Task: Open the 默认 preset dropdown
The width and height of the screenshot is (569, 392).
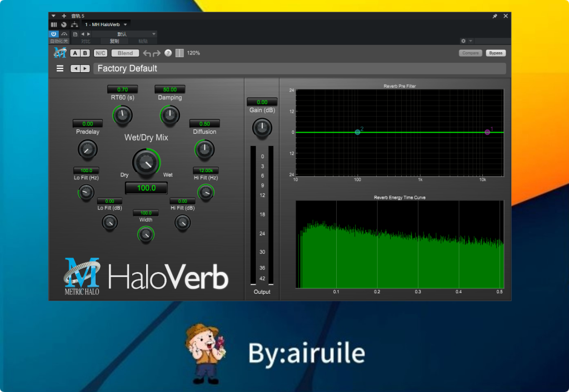Action: coord(124,34)
